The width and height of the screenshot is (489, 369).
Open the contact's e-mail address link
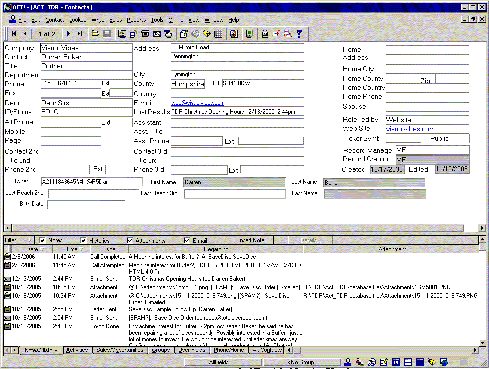tap(197, 103)
